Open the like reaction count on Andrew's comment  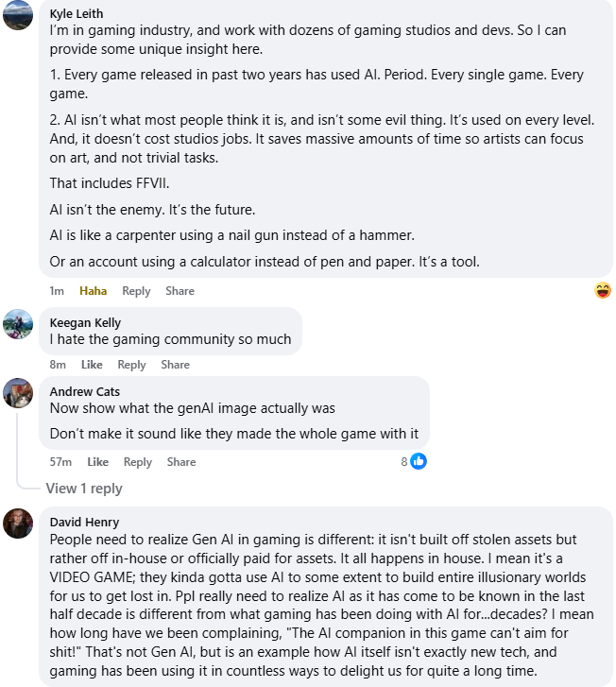click(x=413, y=461)
